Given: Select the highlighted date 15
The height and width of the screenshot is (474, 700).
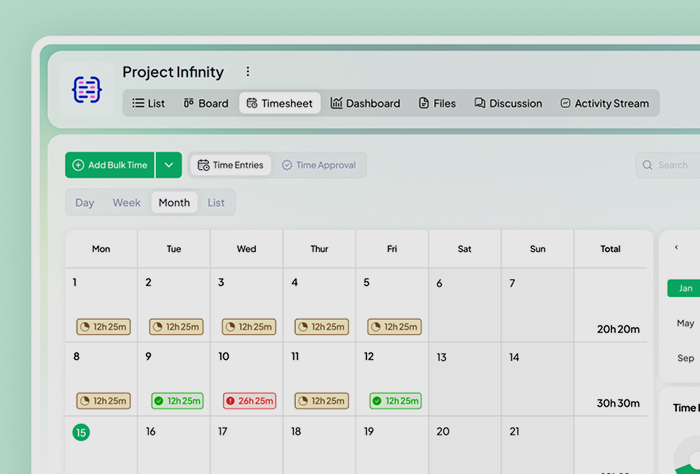Looking at the screenshot, I should [81, 432].
